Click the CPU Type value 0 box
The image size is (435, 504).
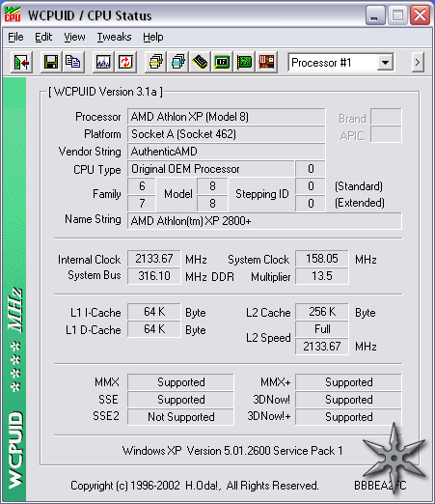coord(311,169)
